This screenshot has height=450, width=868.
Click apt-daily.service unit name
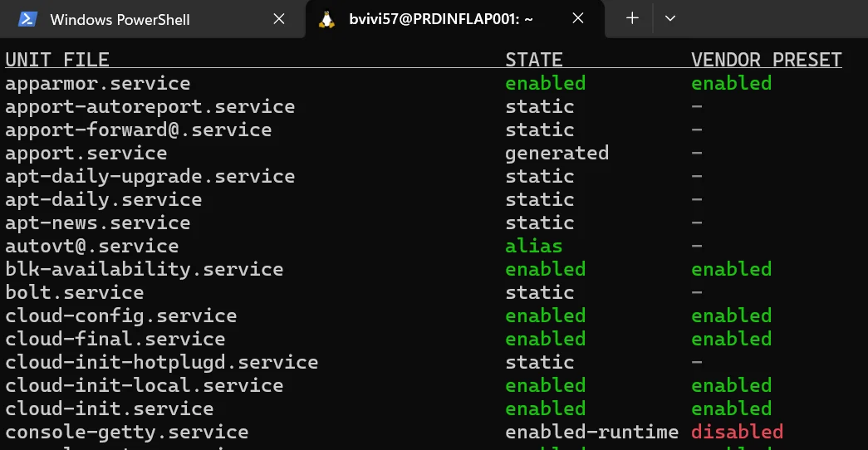coord(104,200)
